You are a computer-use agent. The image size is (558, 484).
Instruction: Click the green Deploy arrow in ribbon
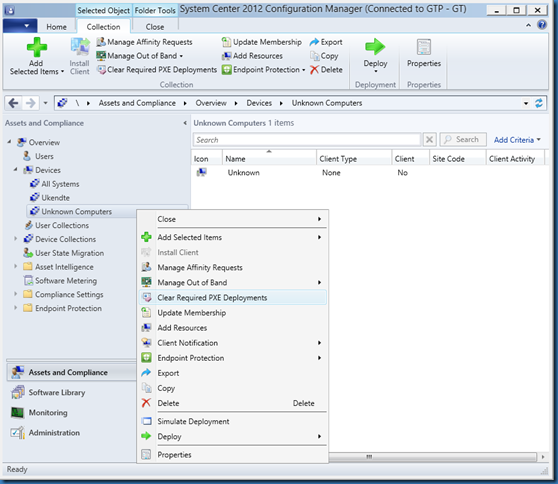[x=375, y=47]
